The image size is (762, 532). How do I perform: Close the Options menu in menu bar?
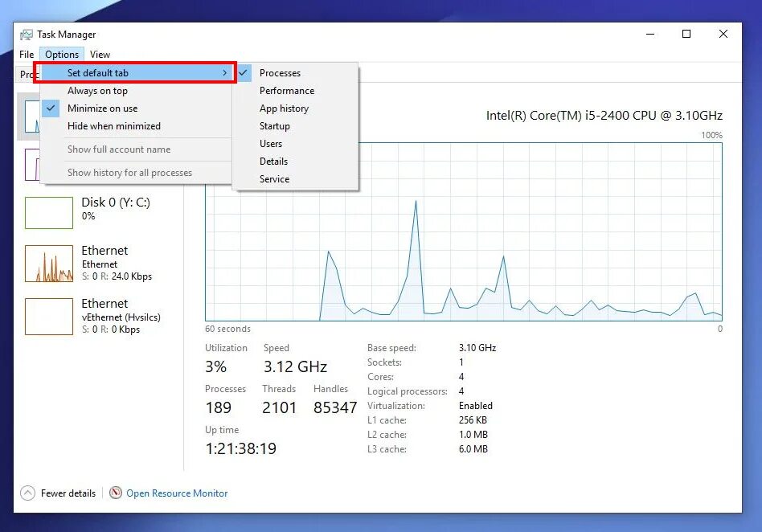[62, 55]
